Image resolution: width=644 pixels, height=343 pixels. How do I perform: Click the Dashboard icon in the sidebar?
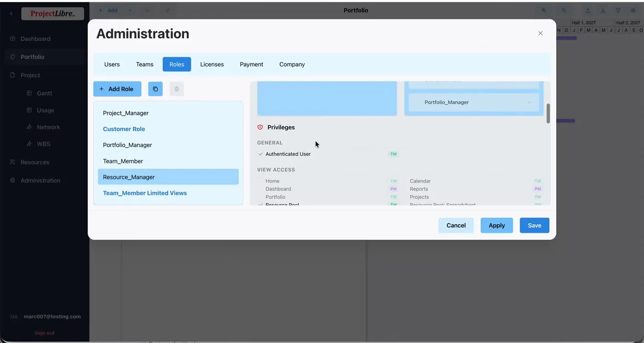tap(12, 39)
